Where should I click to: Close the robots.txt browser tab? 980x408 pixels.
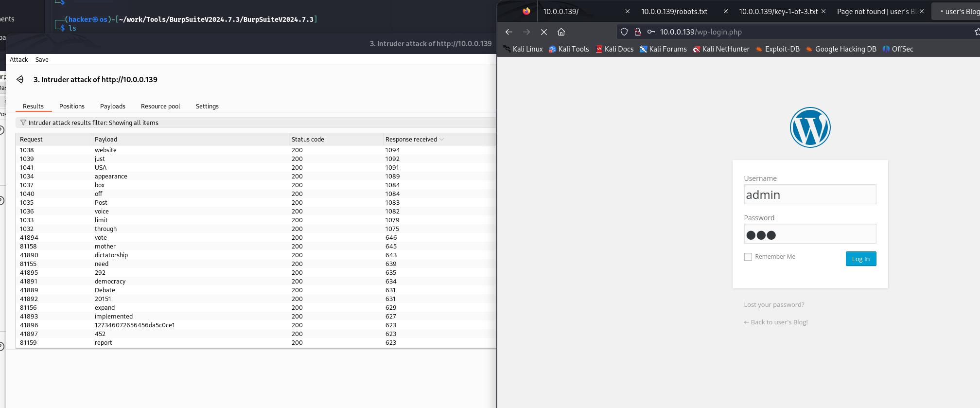tap(725, 12)
